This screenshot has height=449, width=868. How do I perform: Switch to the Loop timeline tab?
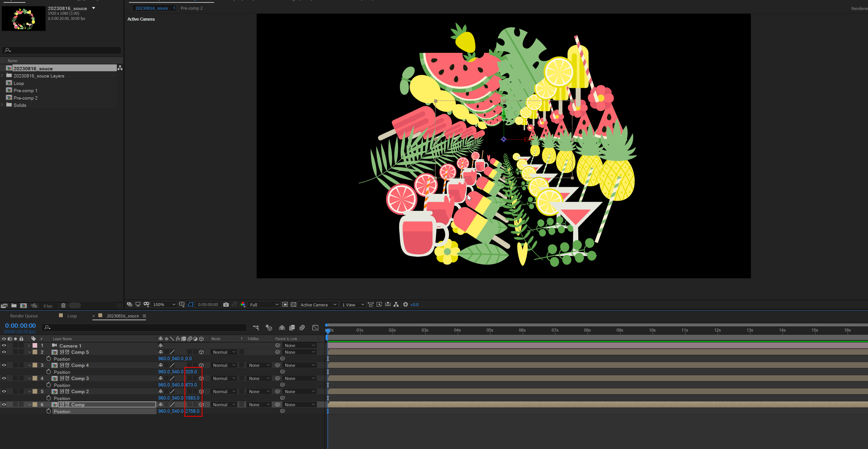tap(72, 316)
